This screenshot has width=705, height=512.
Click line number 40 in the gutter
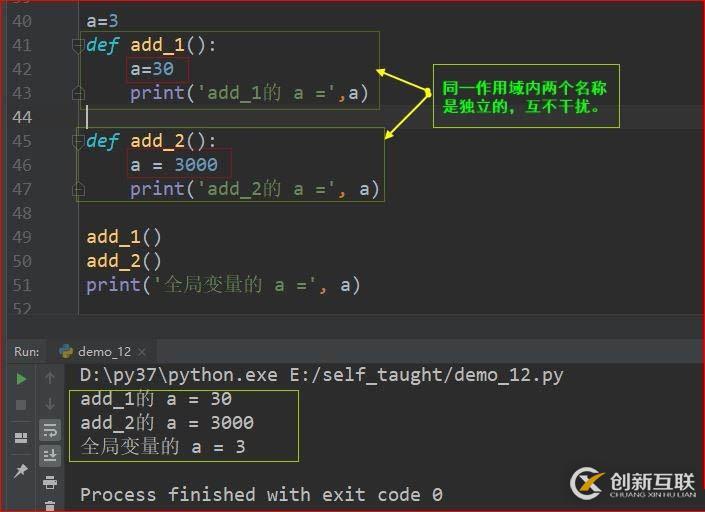click(x=22, y=21)
